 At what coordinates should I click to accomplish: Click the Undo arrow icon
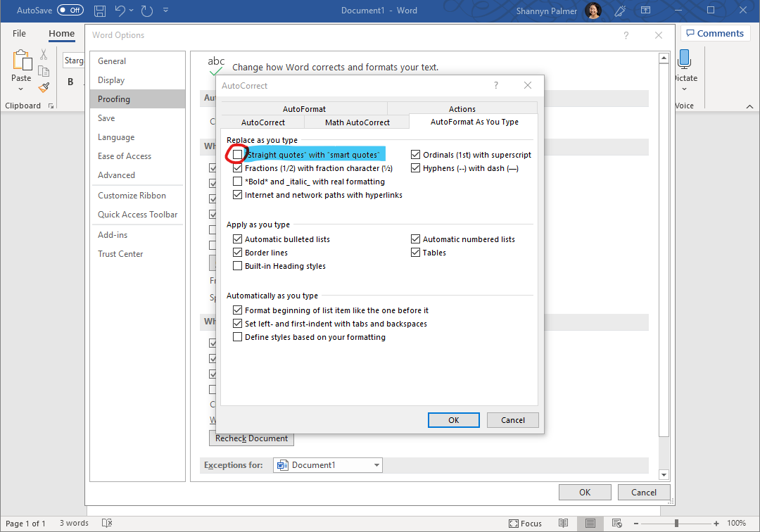click(x=121, y=11)
